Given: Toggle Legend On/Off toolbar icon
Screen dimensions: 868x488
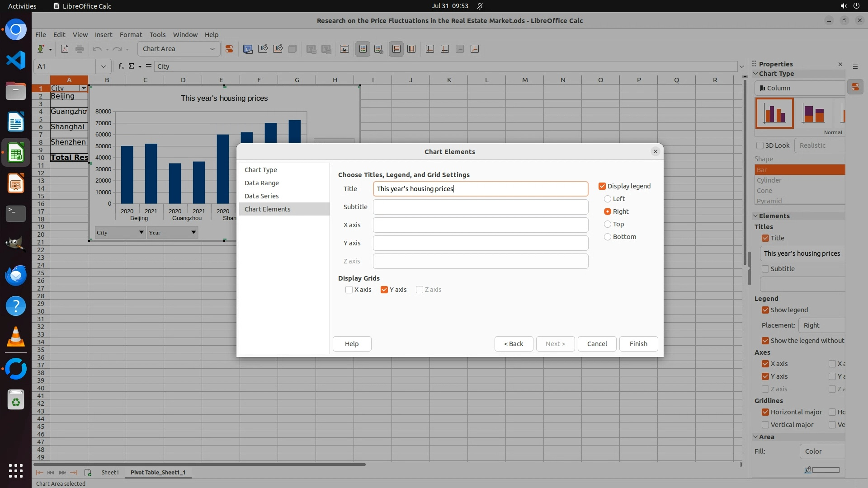Looking at the screenshot, I should [x=363, y=49].
